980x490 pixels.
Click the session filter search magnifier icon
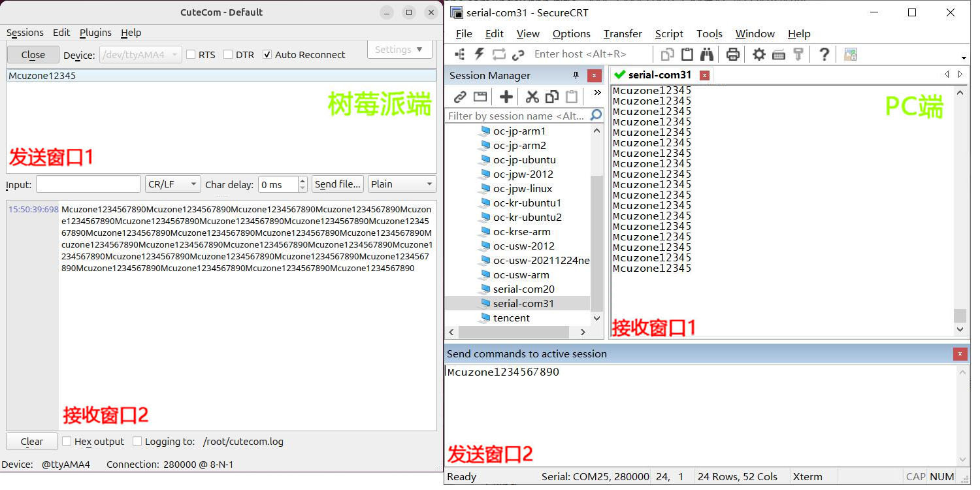[x=596, y=116]
